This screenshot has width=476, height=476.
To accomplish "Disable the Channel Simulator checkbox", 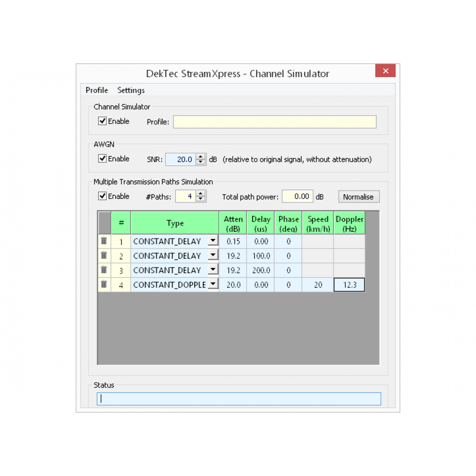I will click(x=102, y=121).
